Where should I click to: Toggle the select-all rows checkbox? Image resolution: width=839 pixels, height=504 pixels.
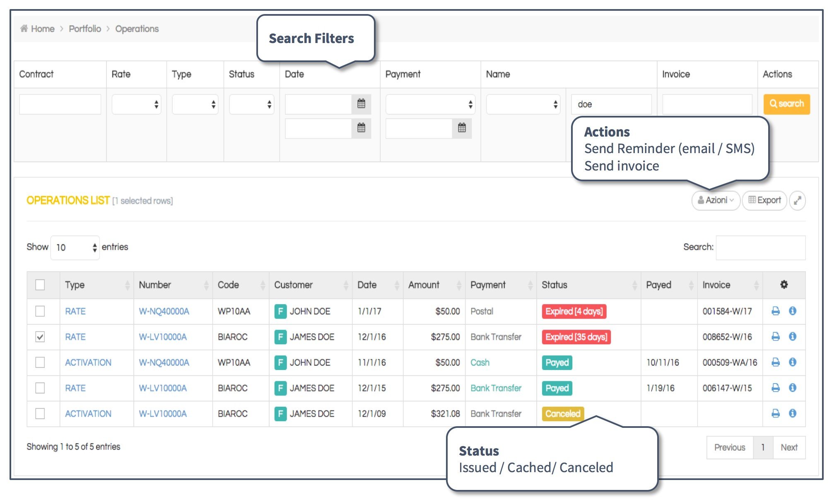point(40,285)
